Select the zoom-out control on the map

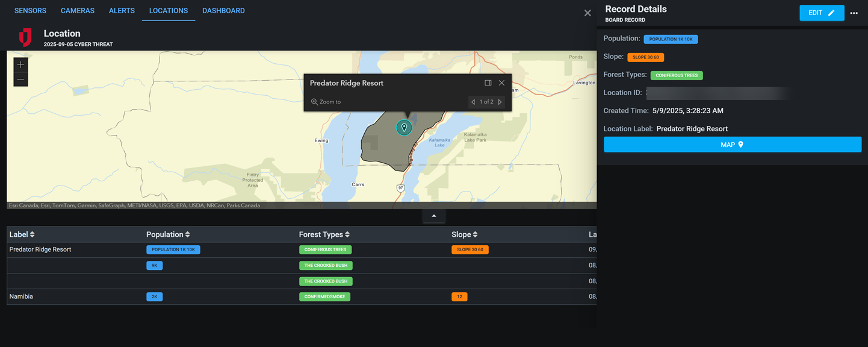pos(20,79)
